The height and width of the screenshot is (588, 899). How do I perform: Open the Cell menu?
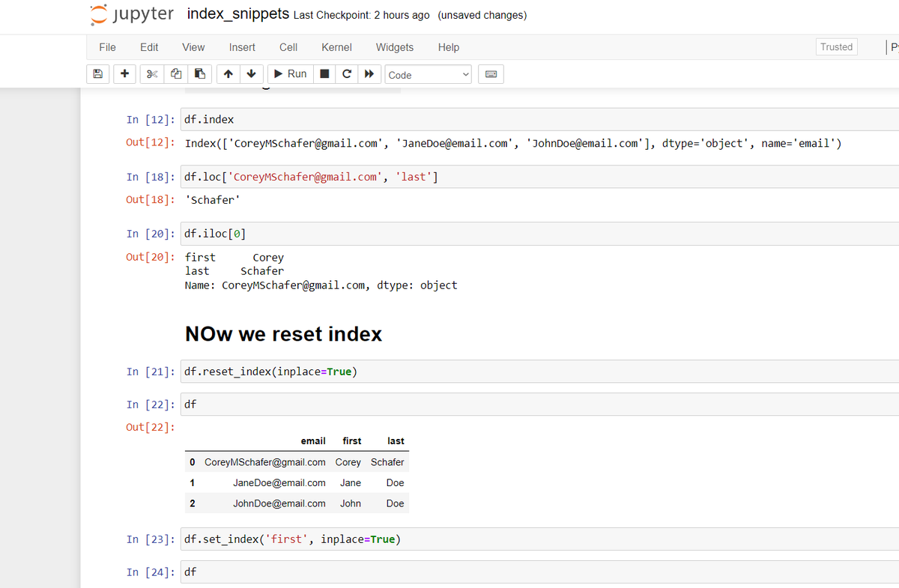click(288, 47)
